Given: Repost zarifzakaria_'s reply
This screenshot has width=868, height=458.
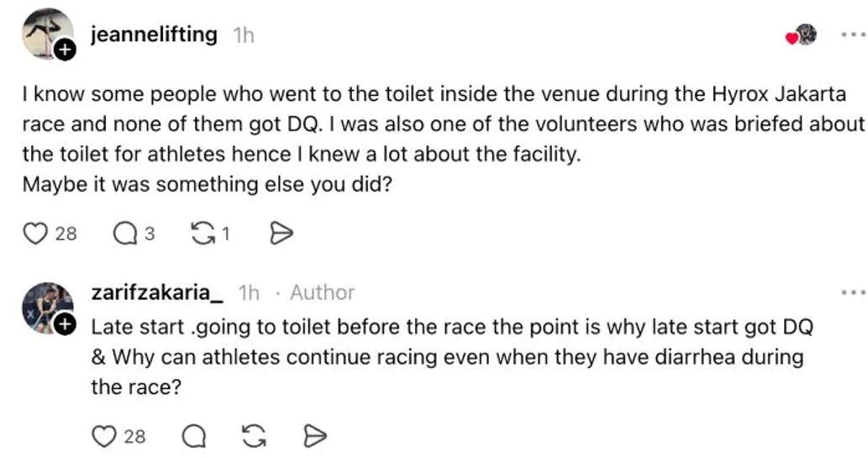Looking at the screenshot, I should 254,436.
